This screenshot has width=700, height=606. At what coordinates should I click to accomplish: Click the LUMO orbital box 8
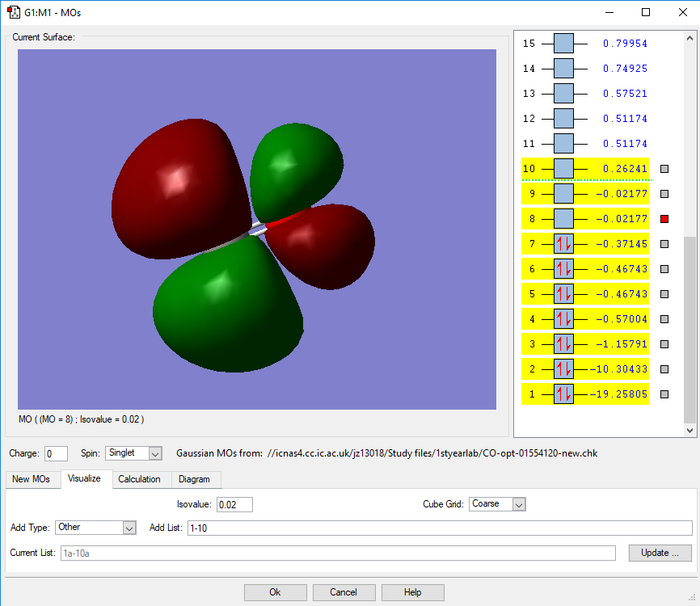click(563, 219)
